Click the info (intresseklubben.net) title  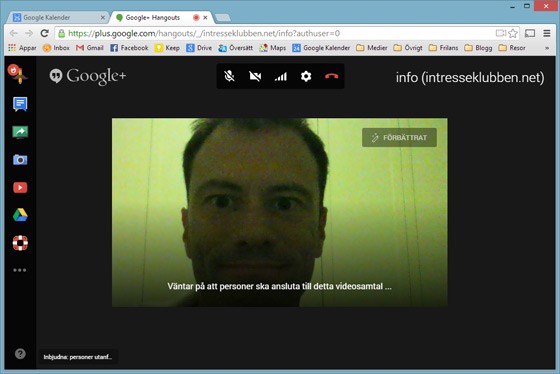470,78
